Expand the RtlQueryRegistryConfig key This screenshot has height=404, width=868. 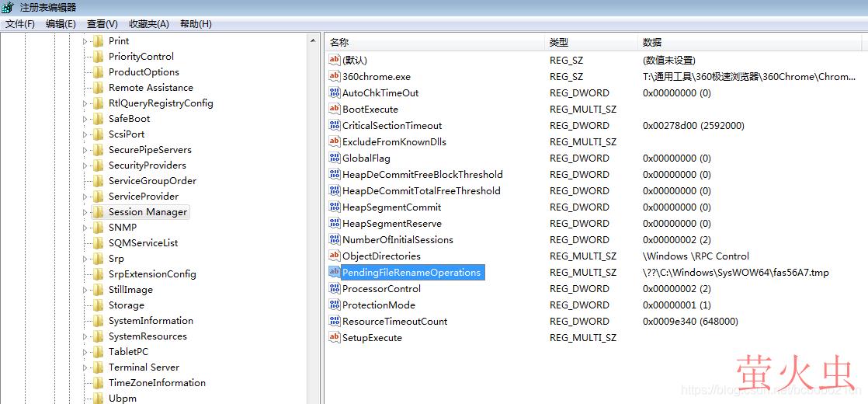click(85, 103)
